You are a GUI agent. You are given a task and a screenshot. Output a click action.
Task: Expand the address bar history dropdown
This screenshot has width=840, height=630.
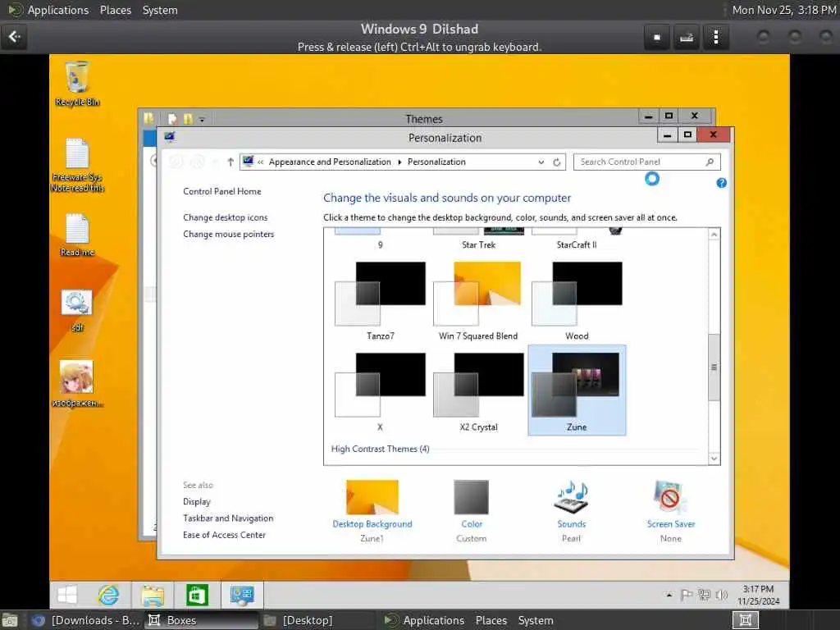click(541, 162)
